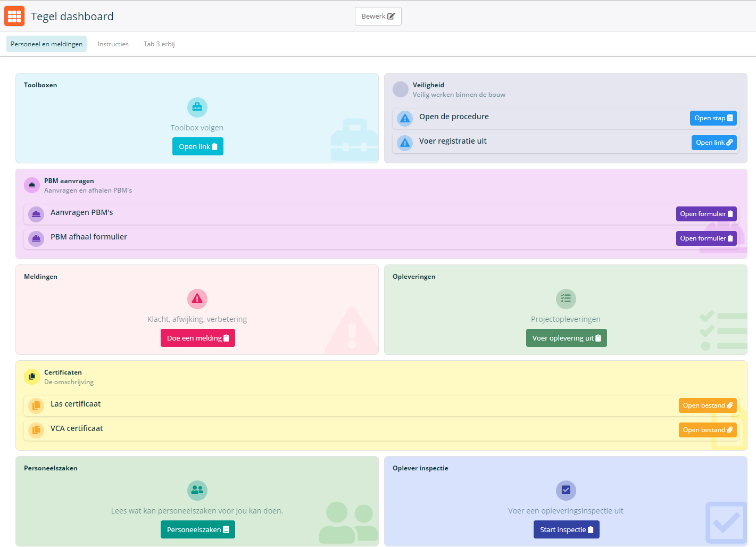Click the Meldingen tile heading

click(x=40, y=277)
